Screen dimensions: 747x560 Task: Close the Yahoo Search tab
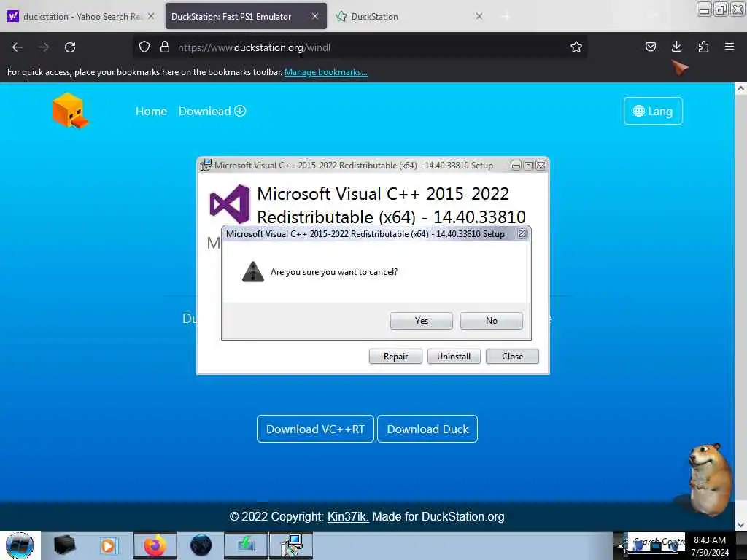(151, 16)
